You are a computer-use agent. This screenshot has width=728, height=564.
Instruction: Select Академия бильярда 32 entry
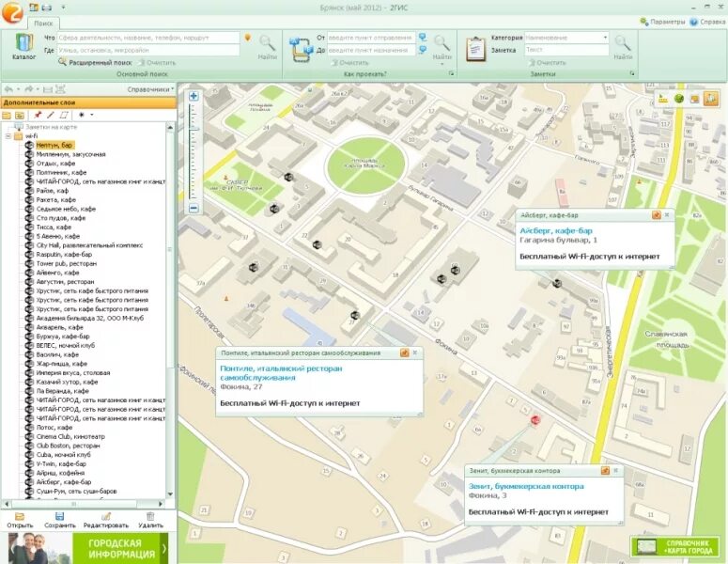tap(89, 319)
